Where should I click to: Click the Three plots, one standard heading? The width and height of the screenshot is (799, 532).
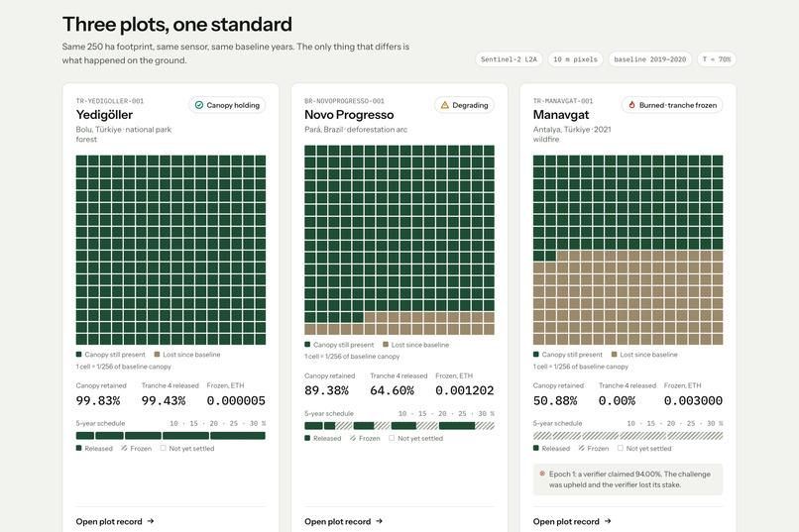[177, 25]
